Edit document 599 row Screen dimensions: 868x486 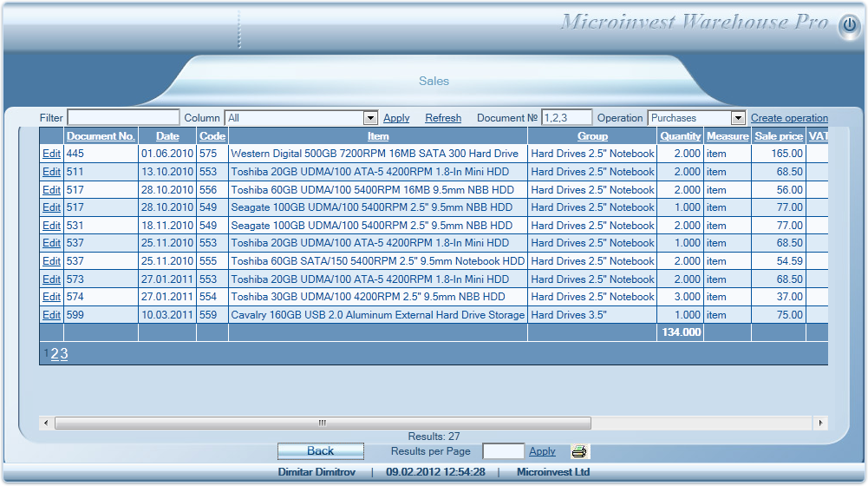point(51,315)
